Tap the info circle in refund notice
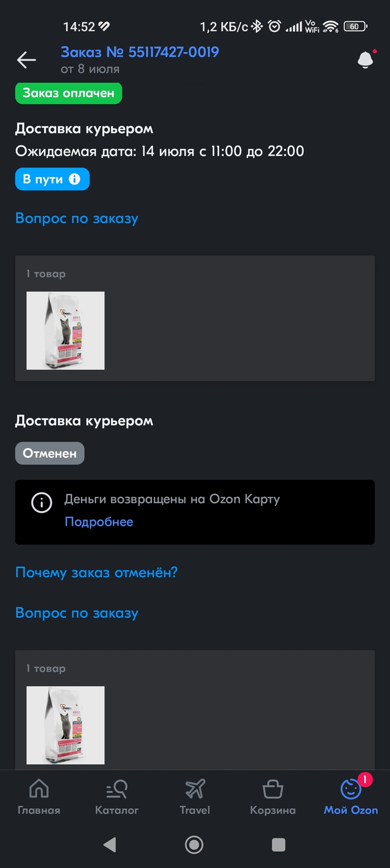The image size is (390, 868). click(42, 503)
